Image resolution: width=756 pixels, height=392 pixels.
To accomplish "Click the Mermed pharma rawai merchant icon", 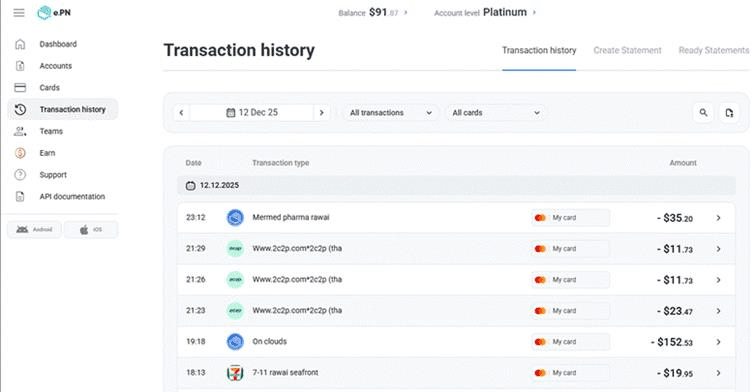I will coord(235,218).
